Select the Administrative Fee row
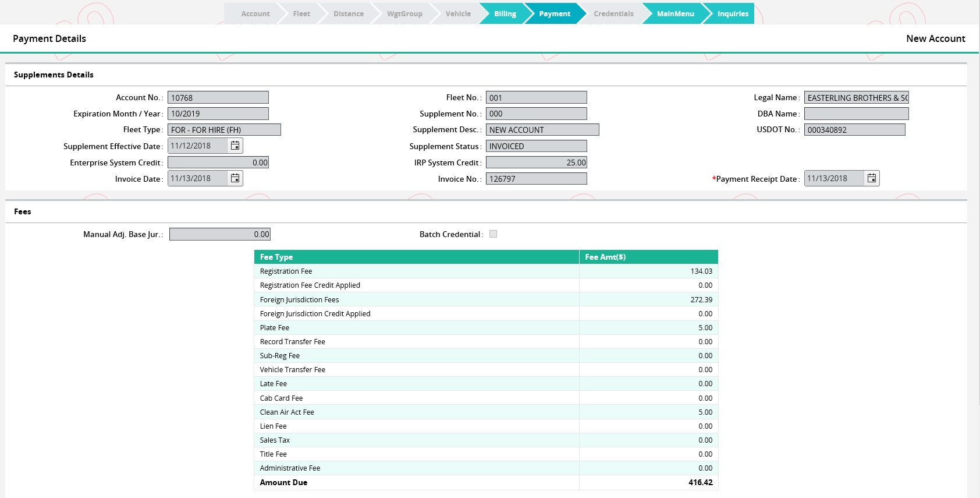The width and height of the screenshot is (980, 498). (x=486, y=468)
